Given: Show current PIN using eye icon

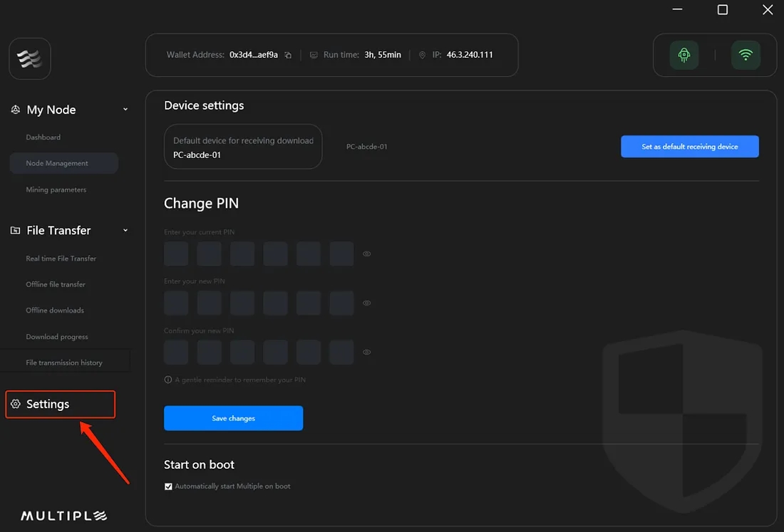Looking at the screenshot, I should coord(367,254).
